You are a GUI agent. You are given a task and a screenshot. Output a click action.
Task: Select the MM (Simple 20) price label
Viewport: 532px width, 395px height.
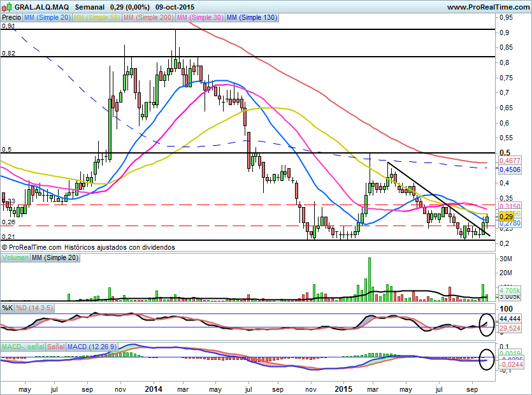coord(47,18)
